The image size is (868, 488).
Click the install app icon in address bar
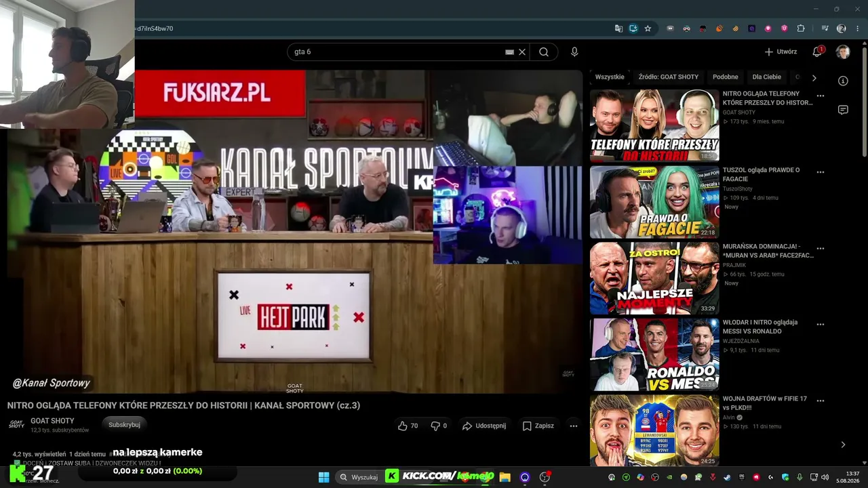[x=633, y=28]
